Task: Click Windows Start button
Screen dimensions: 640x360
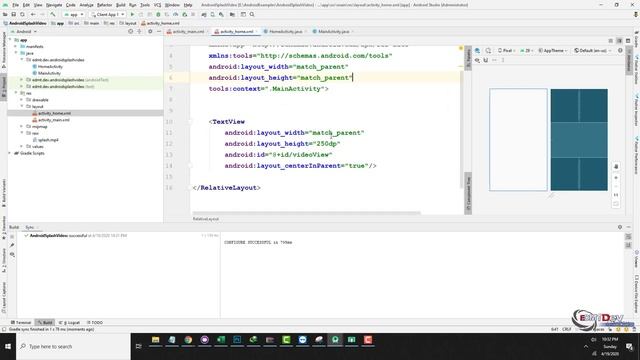Action: [x=8, y=347]
